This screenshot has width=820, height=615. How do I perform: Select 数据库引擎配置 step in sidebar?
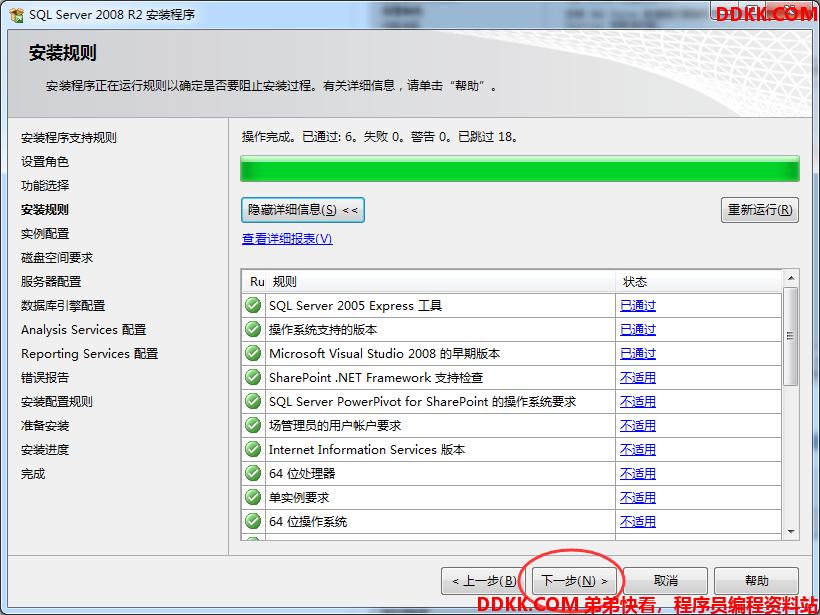coord(63,306)
